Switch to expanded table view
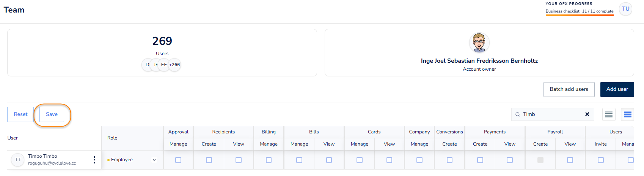The width and height of the screenshot is (644, 176). [x=627, y=114]
